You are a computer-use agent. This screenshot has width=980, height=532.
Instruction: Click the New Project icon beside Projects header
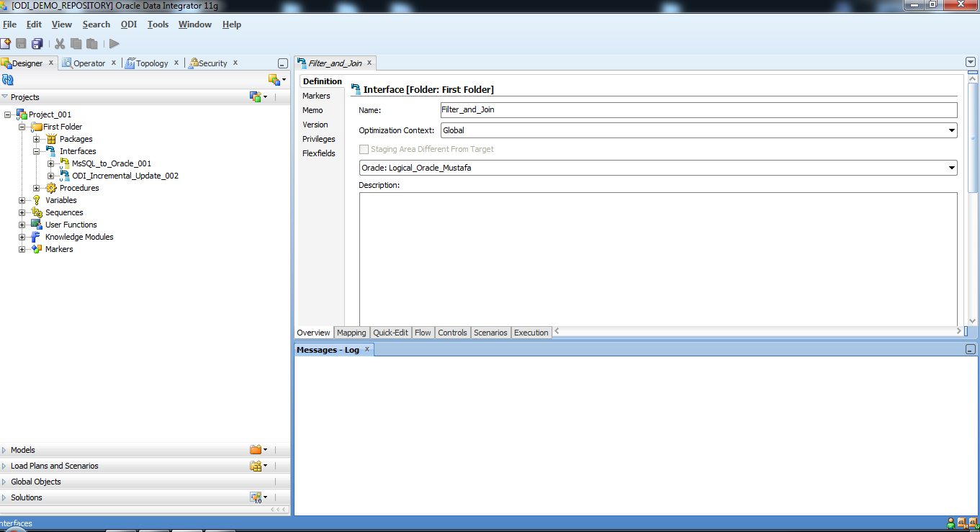point(255,96)
